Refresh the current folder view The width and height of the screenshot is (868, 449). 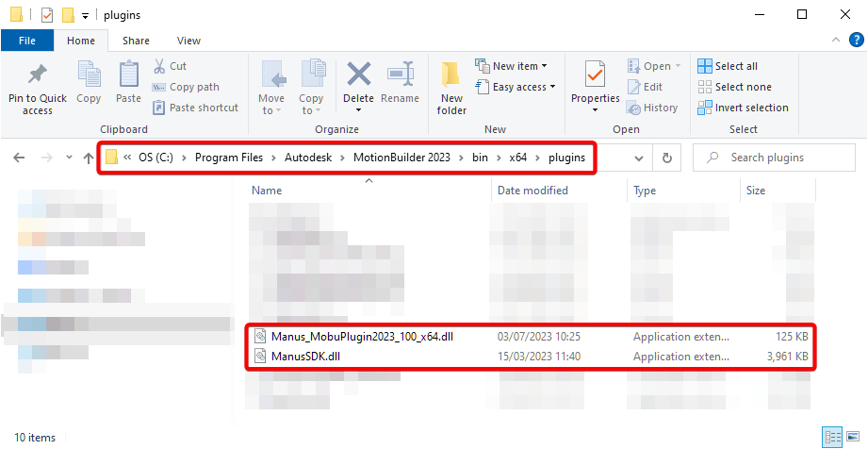pyautogui.click(x=667, y=158)
